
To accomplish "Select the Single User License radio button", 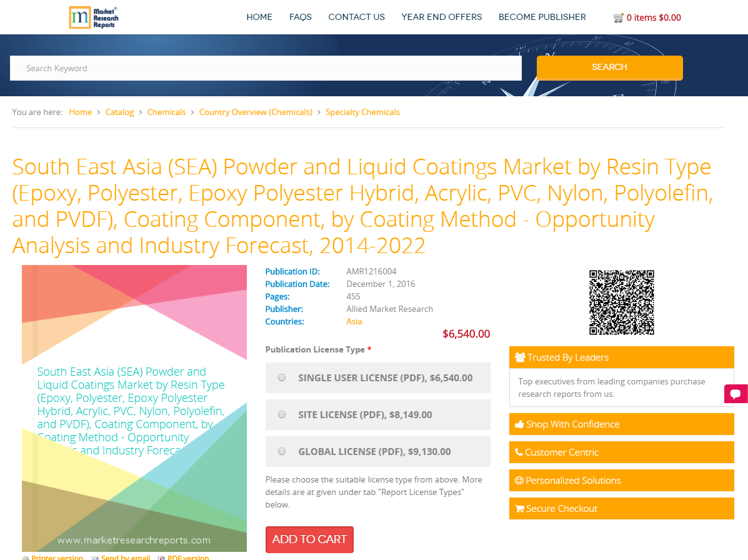I will (281, 377).
